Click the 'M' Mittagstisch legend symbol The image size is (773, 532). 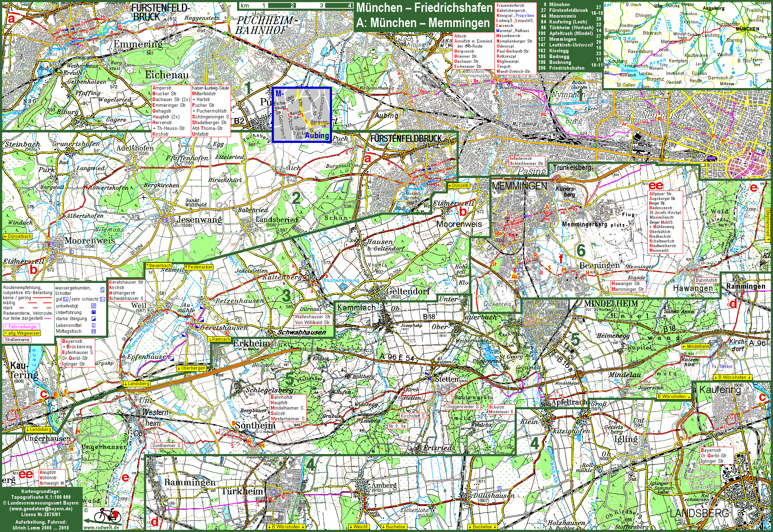(x=94, y=331)
